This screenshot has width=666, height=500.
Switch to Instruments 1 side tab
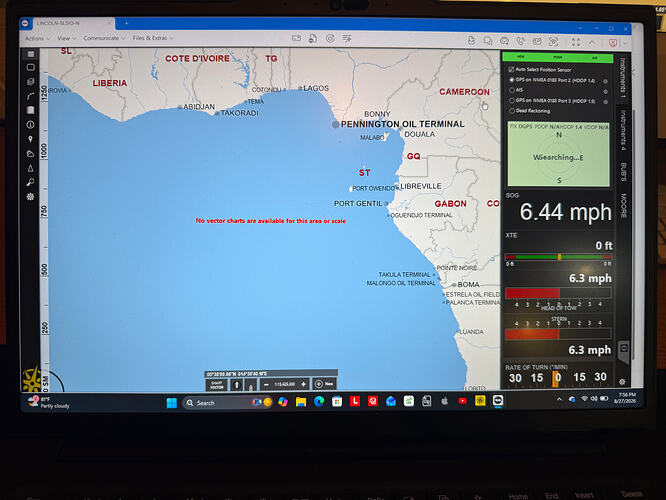click(x=622, y=76)
